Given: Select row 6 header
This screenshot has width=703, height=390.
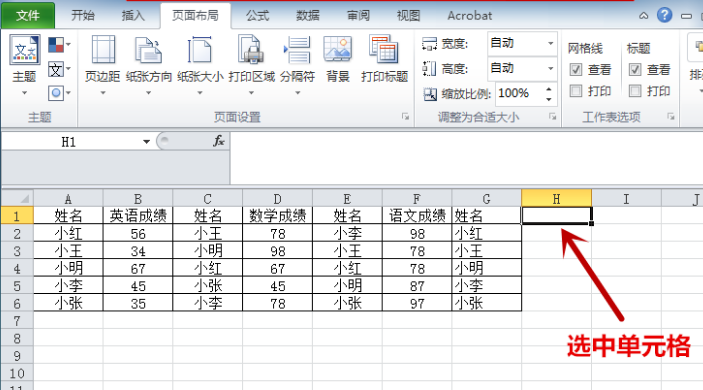Looking at the screenshot, I should tap(17, 303).
